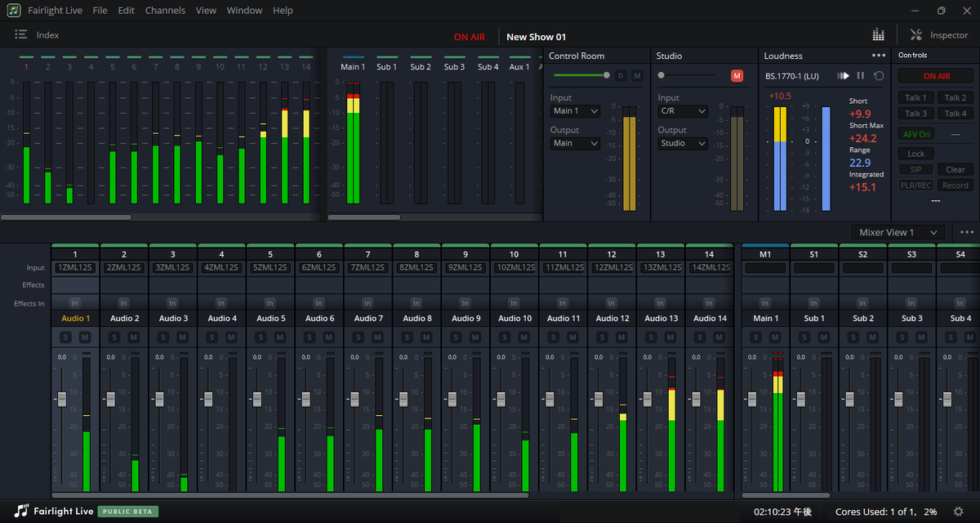Click Talk 1 button
The height and width of the screenshot is (523, 980).
coord(916,97)
